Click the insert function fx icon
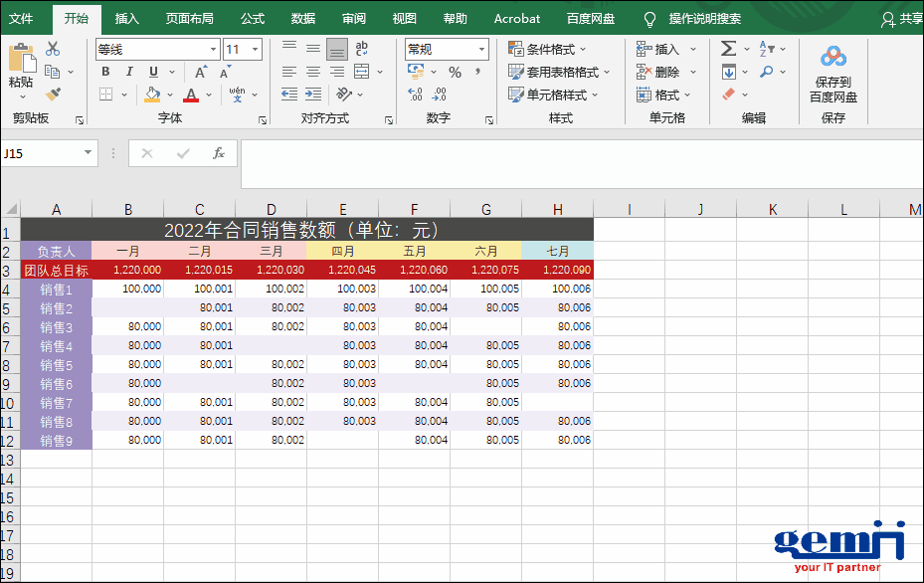 (x=219, y=153)
